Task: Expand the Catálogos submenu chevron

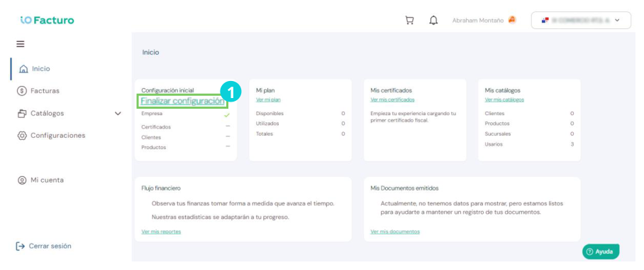Action: pos(118,113)
